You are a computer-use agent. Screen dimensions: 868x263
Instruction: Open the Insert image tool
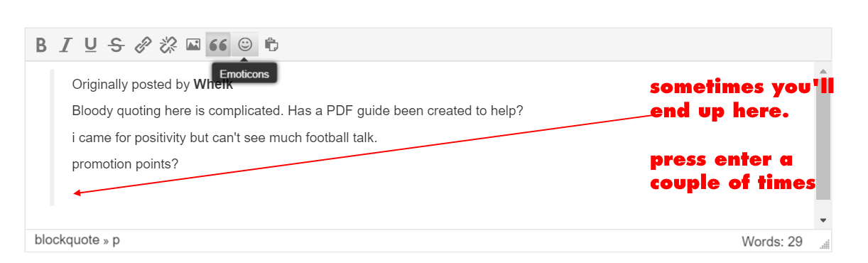click(x=193, y=45)
